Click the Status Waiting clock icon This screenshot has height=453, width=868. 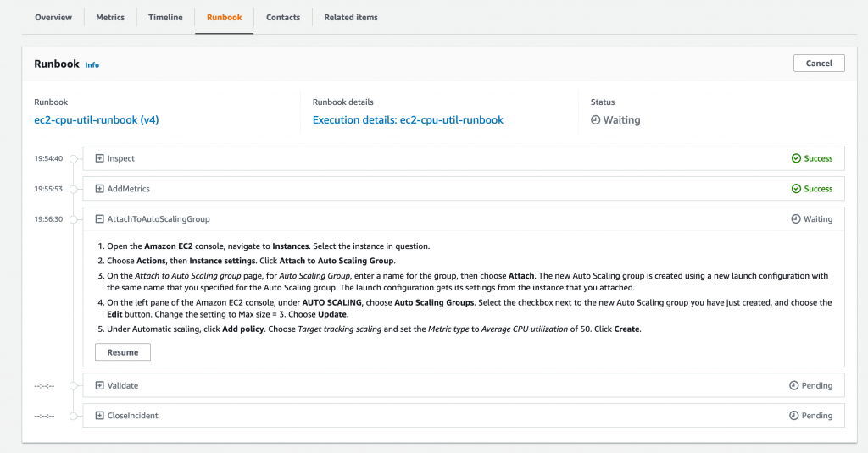pos(596,119)
